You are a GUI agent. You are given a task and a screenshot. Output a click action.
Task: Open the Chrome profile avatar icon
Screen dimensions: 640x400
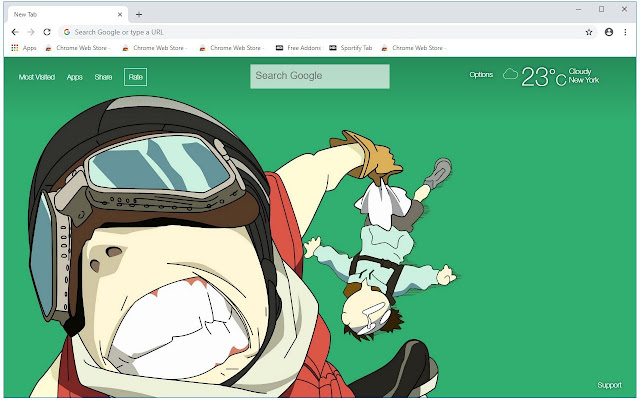pyautogui.click(x=609, y=32)
